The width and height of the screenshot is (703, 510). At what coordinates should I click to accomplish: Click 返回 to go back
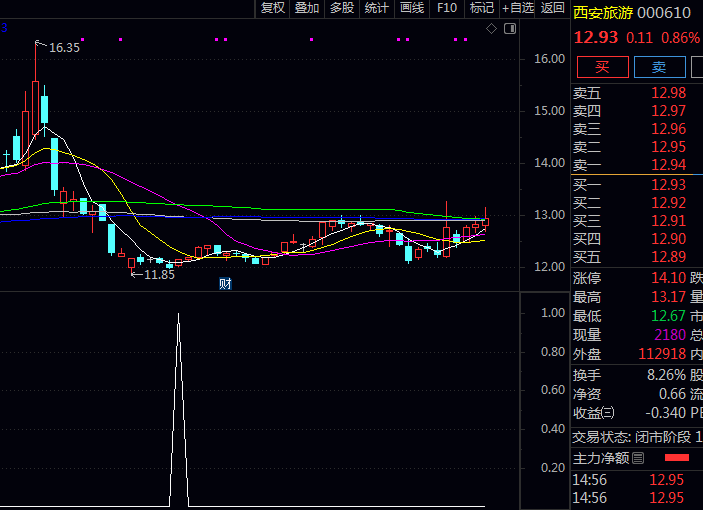(x=552, y=8)
